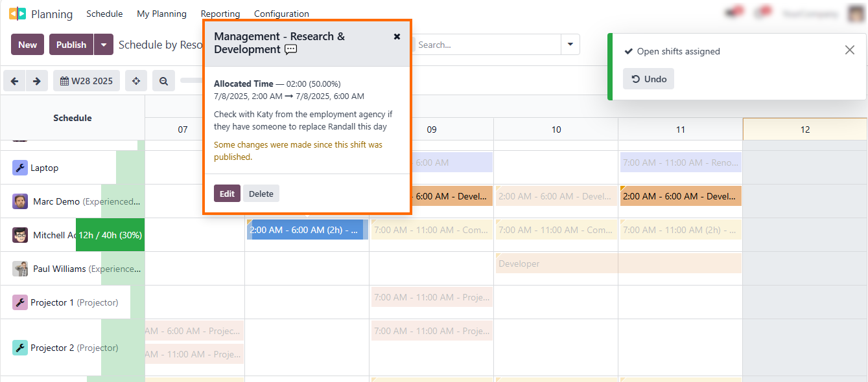Click the Undo button for assigned shifts
Image resolution: width=868 pixels, height=382 pixels.
click(648, 78)
